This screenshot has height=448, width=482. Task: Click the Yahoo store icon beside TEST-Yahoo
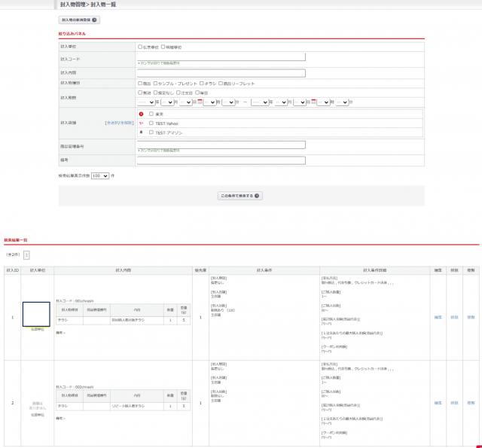pyautogui.click(x=141, y=123)
